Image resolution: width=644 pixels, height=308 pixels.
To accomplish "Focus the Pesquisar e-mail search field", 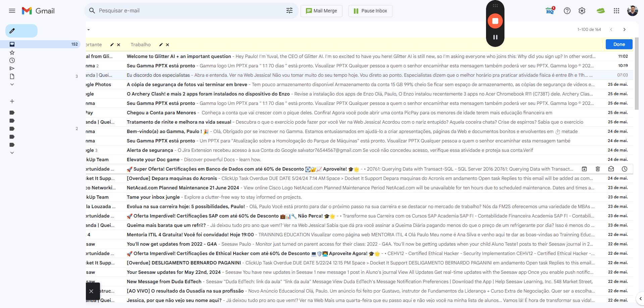I will (x=191, y=11).
